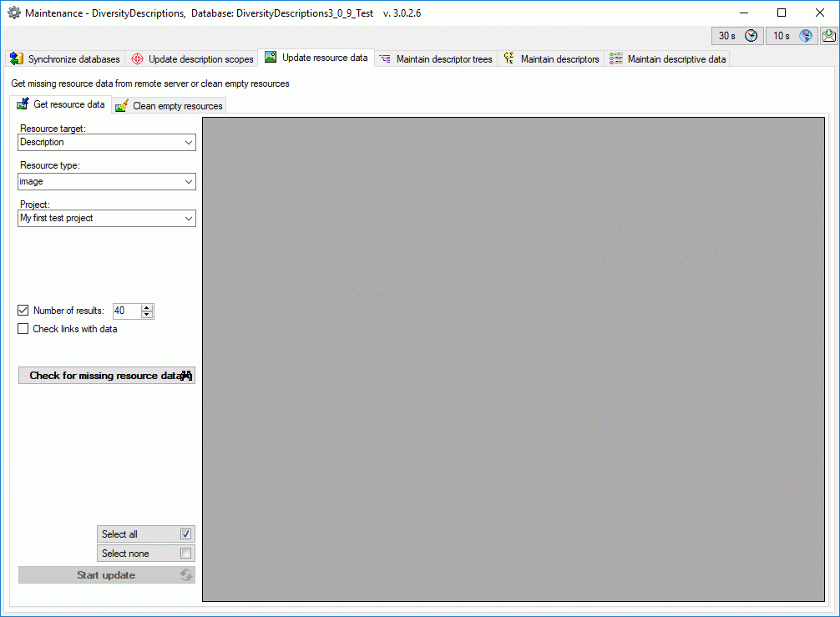Select the Get resource data sub-tab
This screenshot has height=617, width=840.
point(61,104)
